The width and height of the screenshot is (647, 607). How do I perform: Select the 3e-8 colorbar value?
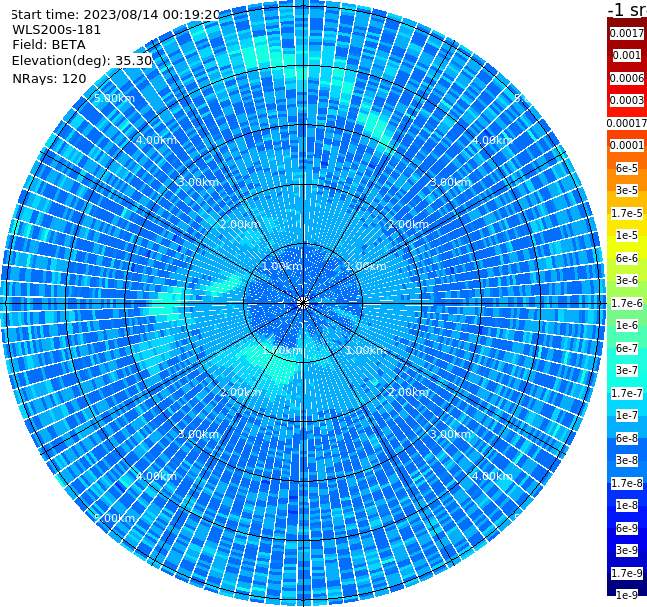(627, 460)
